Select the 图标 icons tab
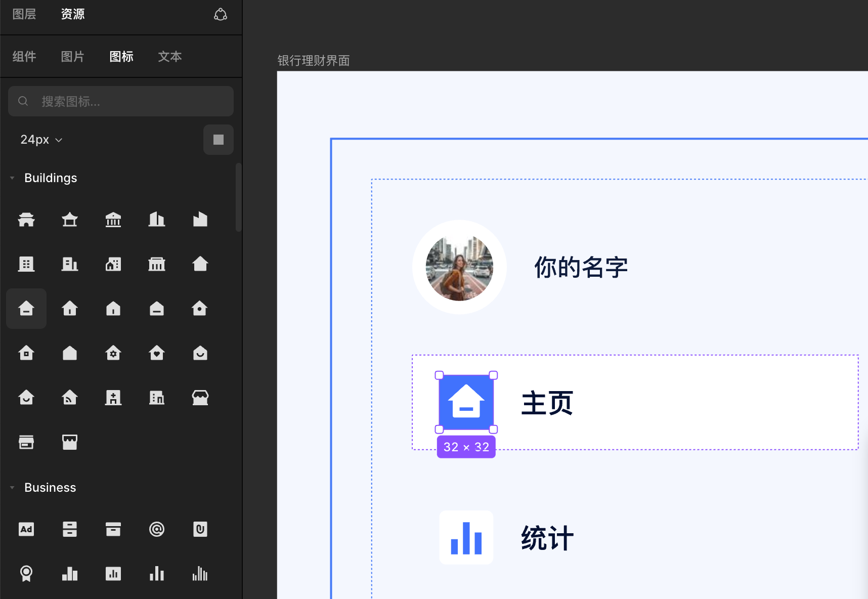868x599 pixels. click(x=121, y=57)
